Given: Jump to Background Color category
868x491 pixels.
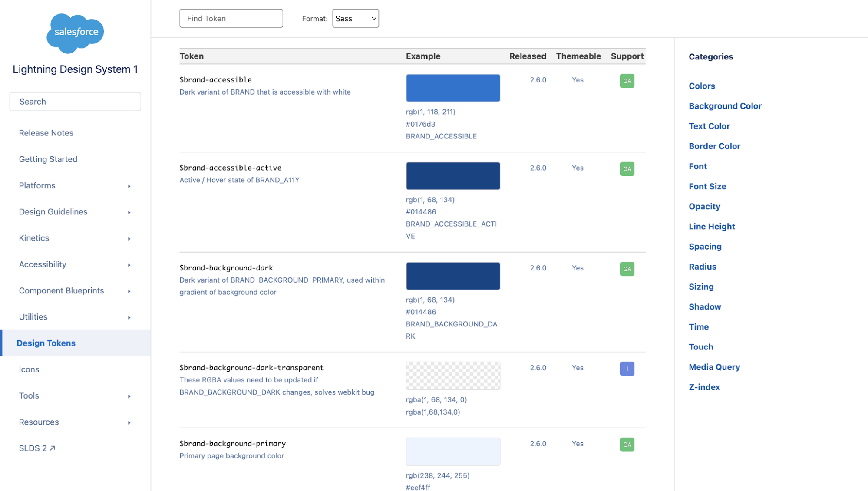Looking at the screenshot, I should pyautogui.click(x=725, y=106).
